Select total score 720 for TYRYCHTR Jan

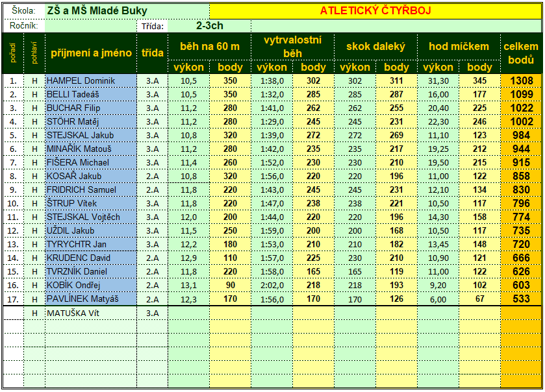tap(521, 245)
